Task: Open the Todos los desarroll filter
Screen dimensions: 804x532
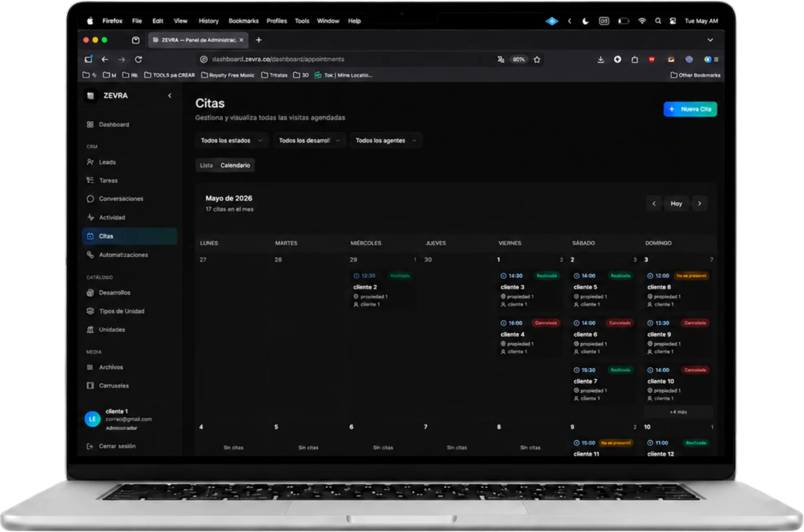Action: 309,141
